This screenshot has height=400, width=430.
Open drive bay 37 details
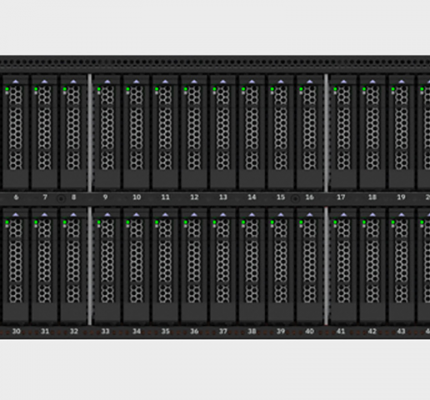tap(223, 266)
